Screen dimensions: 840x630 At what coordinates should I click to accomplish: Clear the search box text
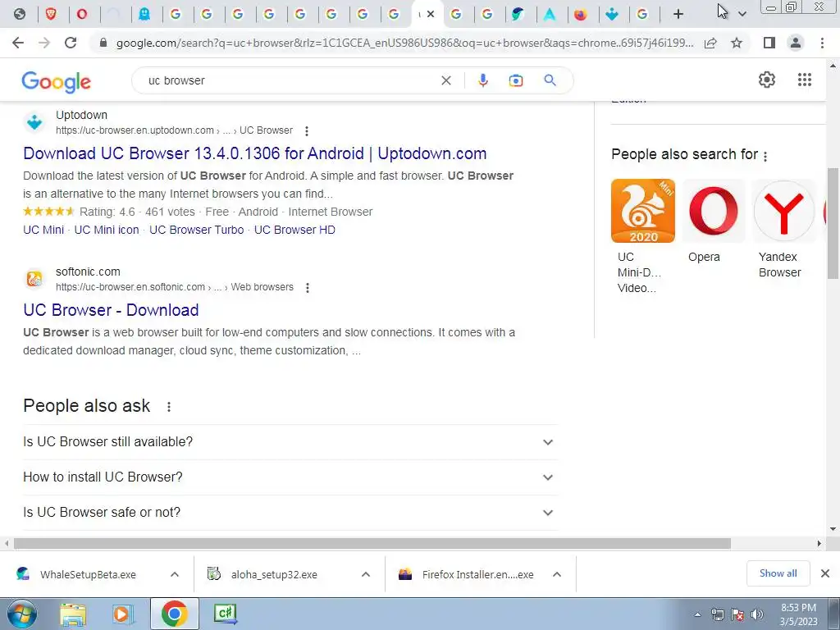[445, 80]
